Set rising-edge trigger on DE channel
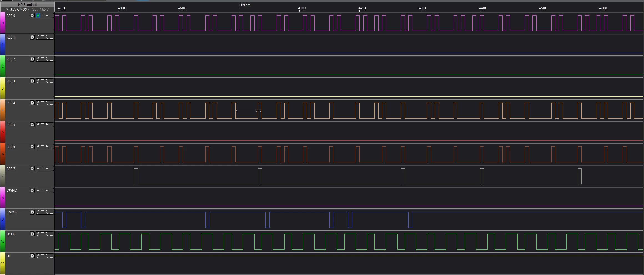Viewport: 644px width, 275px height. (38, 256)
